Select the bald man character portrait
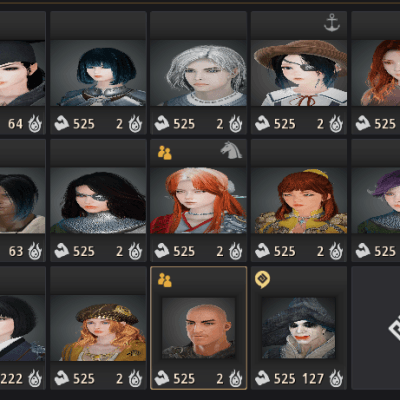 coord(199,328)
